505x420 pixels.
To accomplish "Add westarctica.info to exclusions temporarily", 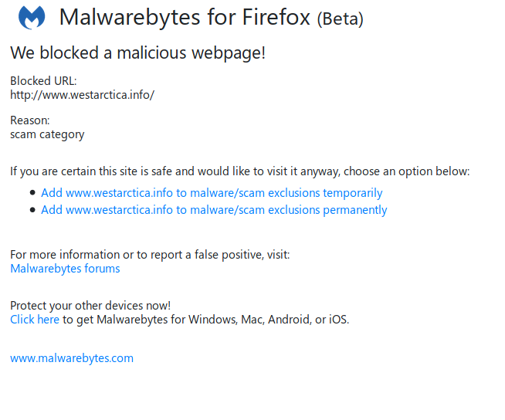I will [x=212, y=193].
